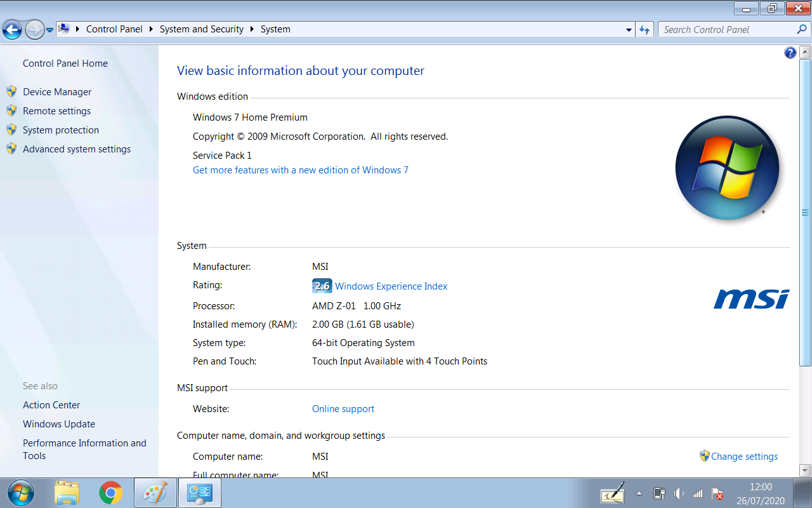Open Device Manager from the sidebar
This screenshot has height=508, width=812.
click(56, 91)
